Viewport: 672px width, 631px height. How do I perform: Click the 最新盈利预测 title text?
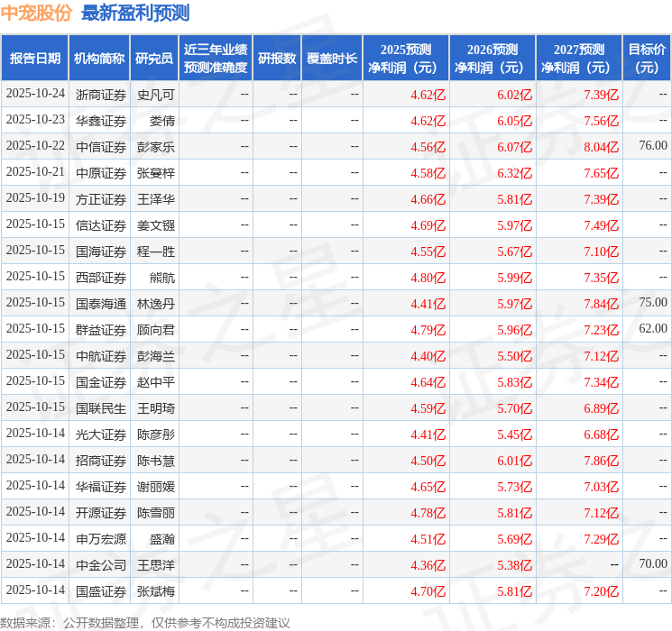(x=135, y=13)
